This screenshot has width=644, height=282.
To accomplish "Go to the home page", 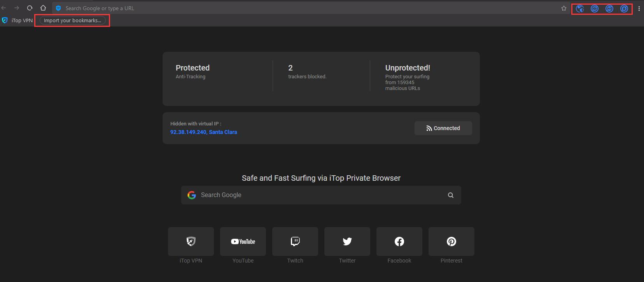I will click(43, 8).
